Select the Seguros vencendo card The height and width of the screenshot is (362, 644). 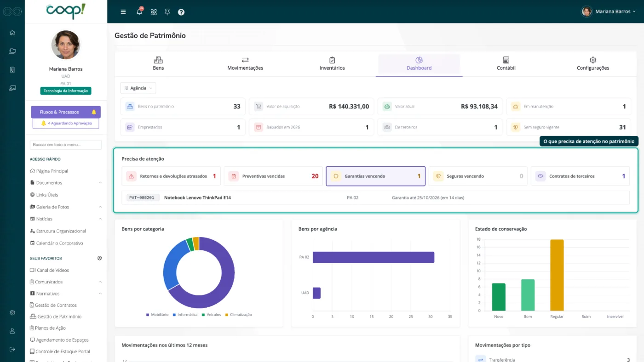478,176
